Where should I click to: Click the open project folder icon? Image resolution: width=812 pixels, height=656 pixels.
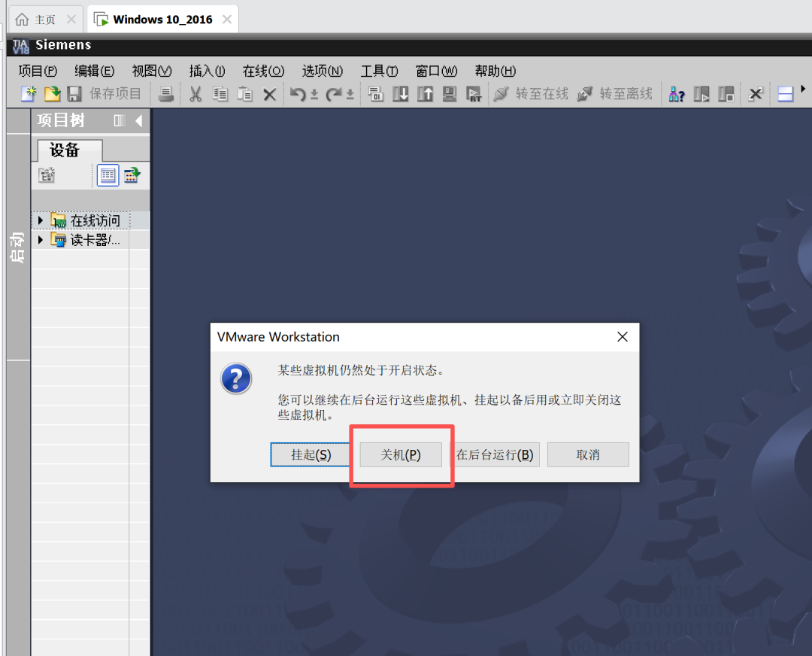pyautogui.click(x=52, y=94)
